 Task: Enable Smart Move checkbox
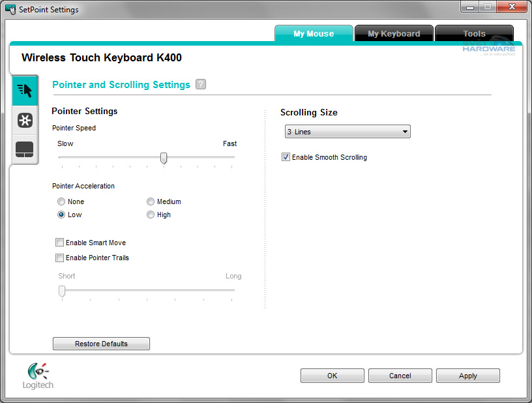click(x=60, y=243)
